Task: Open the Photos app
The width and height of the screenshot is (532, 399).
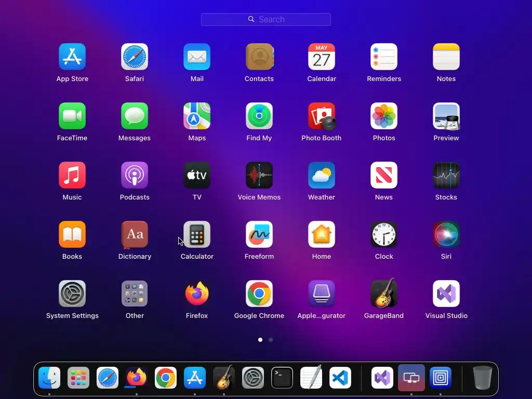Action: [x=384, y=116]
